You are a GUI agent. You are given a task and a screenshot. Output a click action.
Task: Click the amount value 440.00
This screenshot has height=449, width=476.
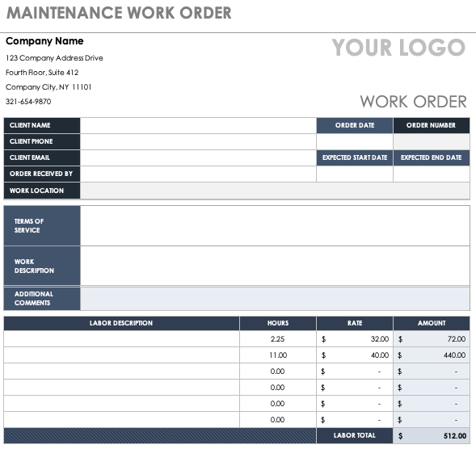tap(454, 355)
